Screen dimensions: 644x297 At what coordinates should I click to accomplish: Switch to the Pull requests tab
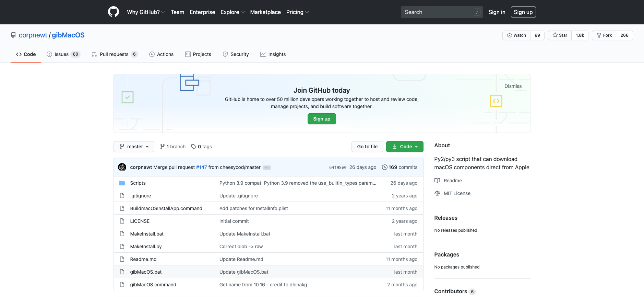click(x=115, y=54)
